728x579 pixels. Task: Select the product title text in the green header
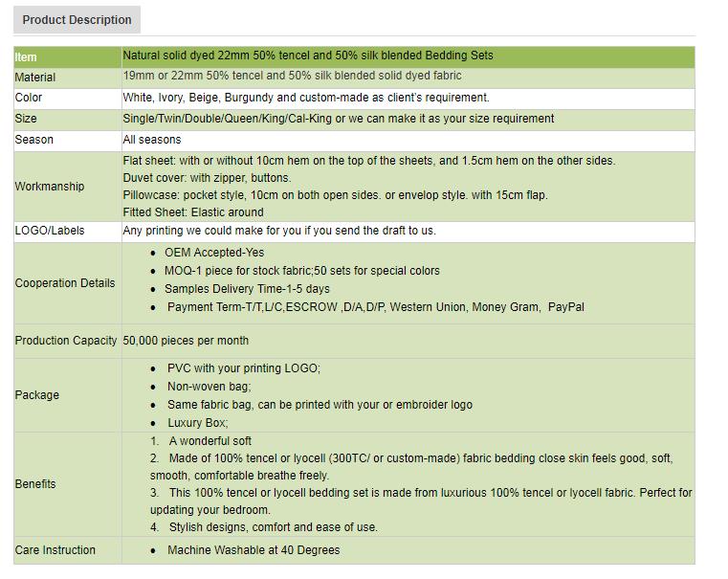point(307,56)
